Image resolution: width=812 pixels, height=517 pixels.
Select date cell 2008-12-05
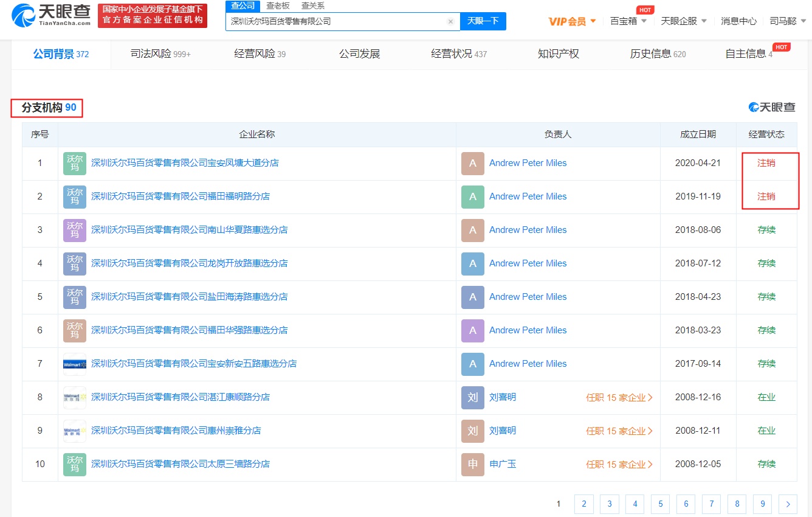pos(698,464)
